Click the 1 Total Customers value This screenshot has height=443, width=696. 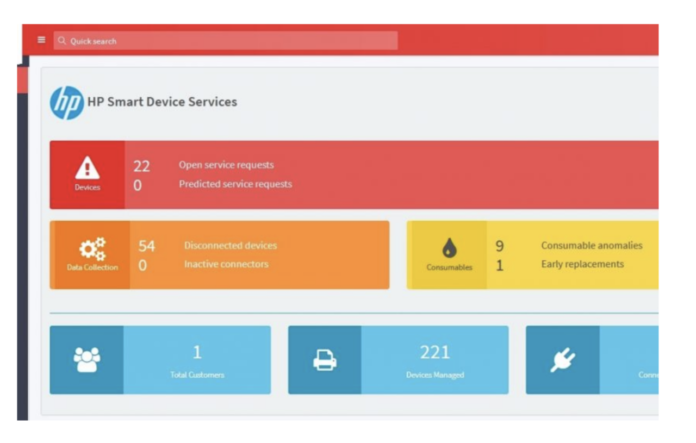coord(197,352)
